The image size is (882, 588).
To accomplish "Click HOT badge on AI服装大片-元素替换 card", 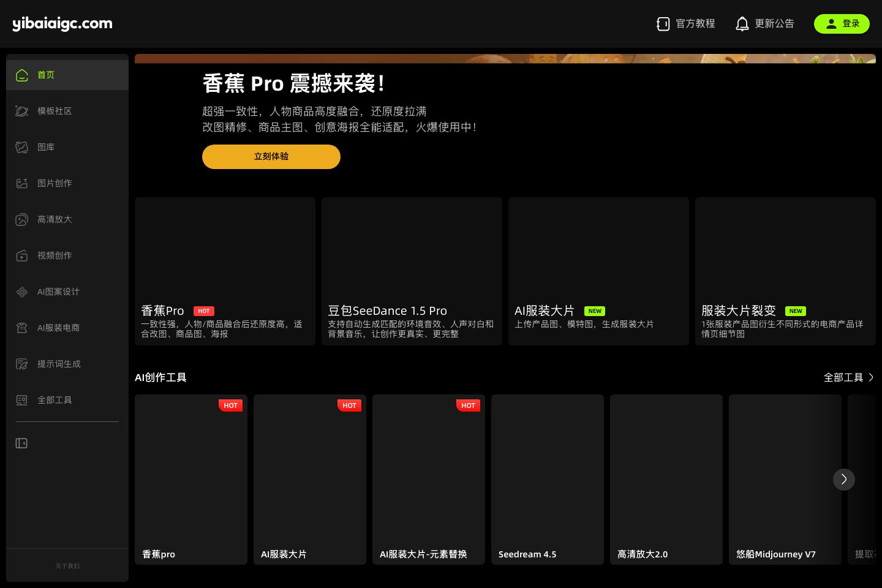I will [469, 405].
